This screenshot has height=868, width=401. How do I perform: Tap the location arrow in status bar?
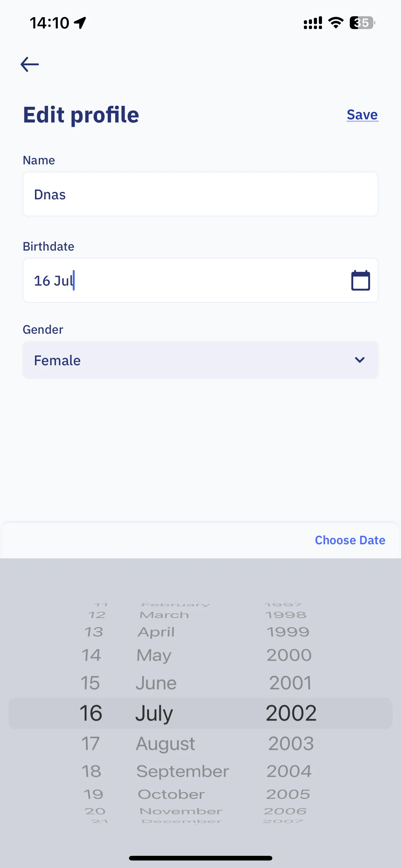pyautogui.click(x=80, y=23)
